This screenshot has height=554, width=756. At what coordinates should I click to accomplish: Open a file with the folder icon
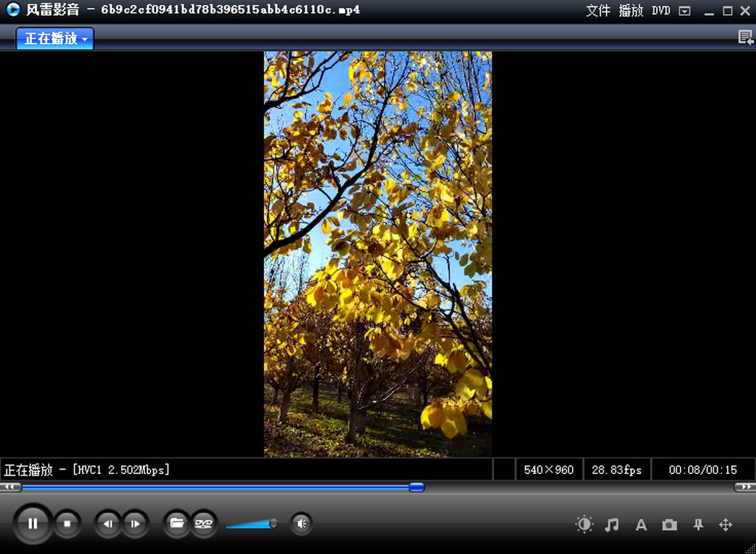coord(176,522)
